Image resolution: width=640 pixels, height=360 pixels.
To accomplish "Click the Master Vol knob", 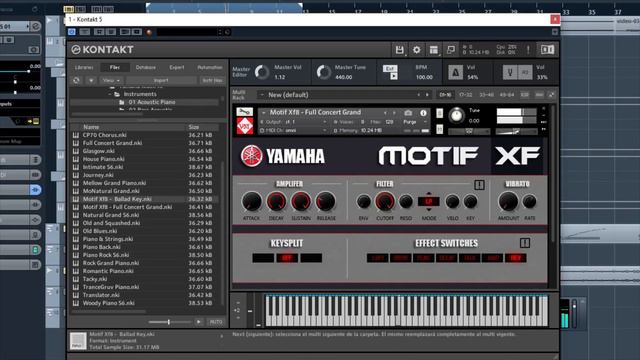I will [262, 72].
